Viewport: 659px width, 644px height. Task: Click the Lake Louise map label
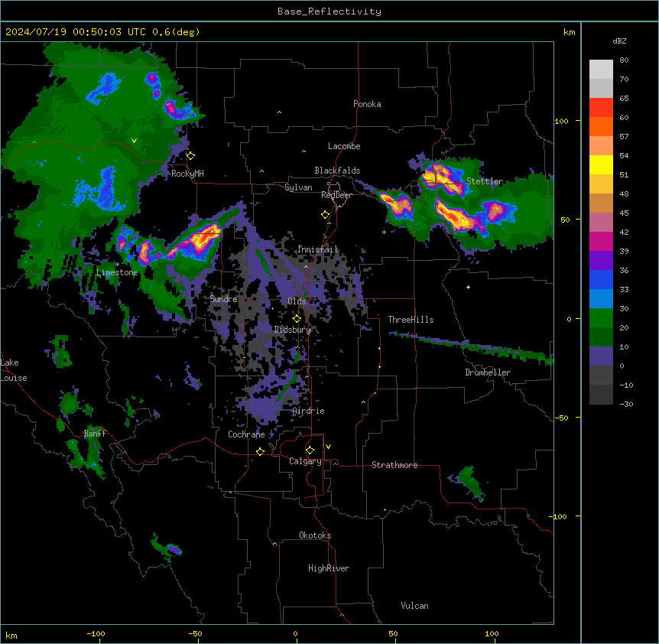pyautogui.click(x=14, y=370)
